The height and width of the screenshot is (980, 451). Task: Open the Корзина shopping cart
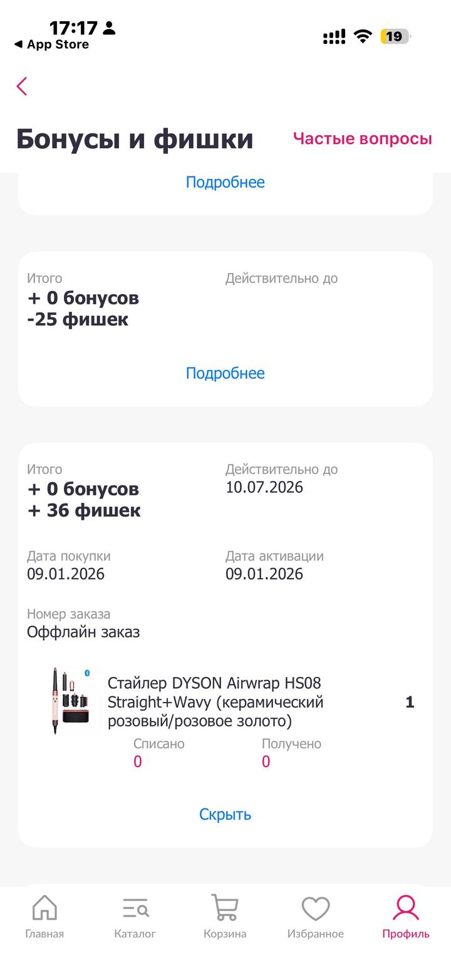click(225, 916)
